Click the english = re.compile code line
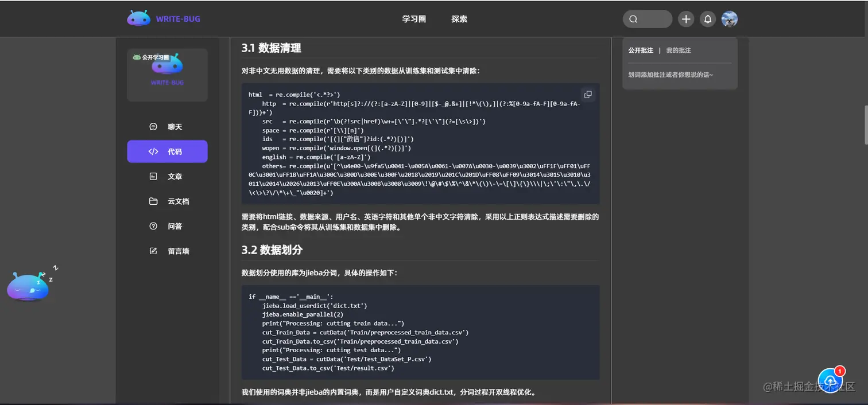868x405 pixels. 316,157
